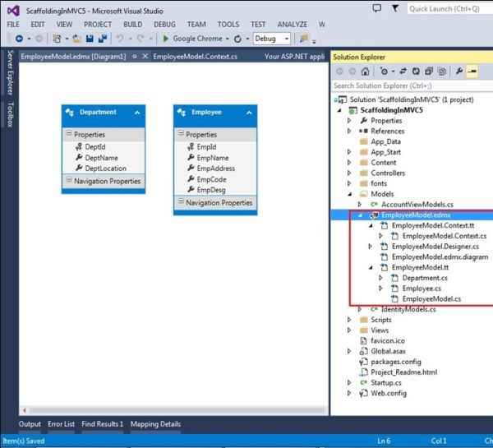Click the Show All Files icon

[x=442, y=72]
